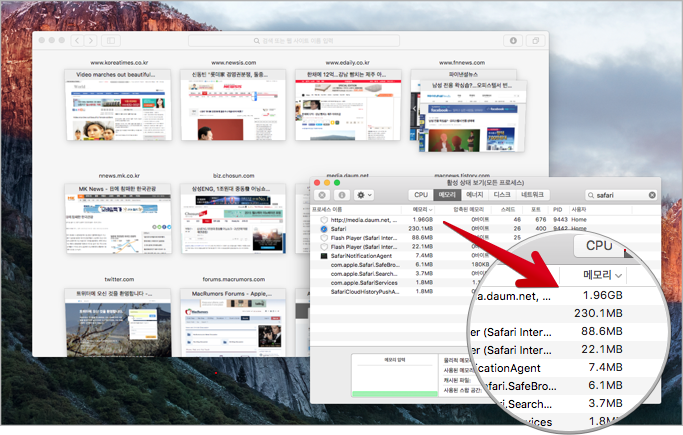This screenshot has width=683, height=435.
Task: Select the Safari process row name
Action: tap(338, 229)
